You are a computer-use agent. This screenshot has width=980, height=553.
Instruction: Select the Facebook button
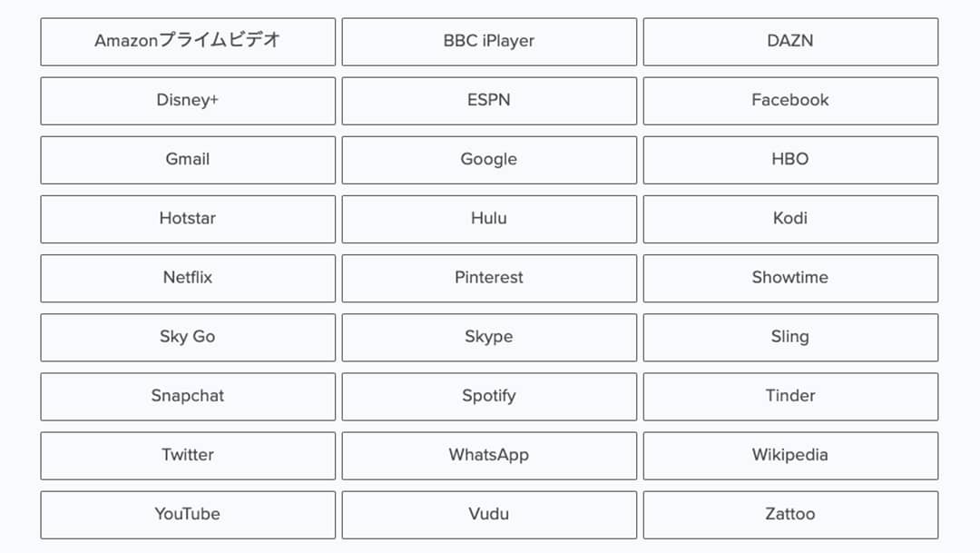coord(790,101)
